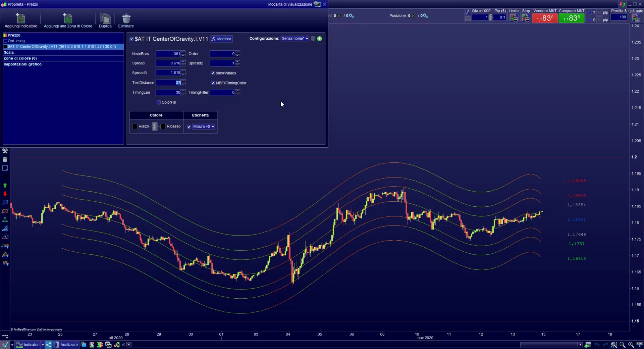The width and height of the screenshot is (644, 349).
Task: Open the Indicatori dropdown arrow
Action: click(x=43, y=345)
